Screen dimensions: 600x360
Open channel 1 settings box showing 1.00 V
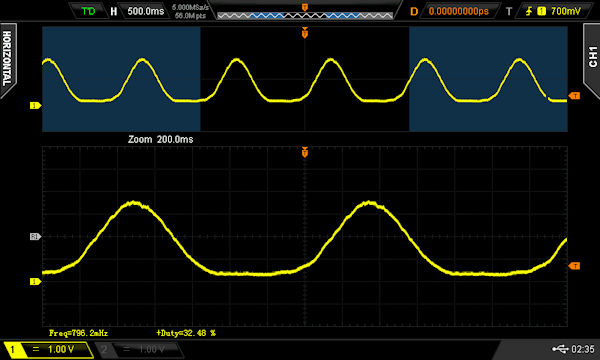[x=48, y=349]
